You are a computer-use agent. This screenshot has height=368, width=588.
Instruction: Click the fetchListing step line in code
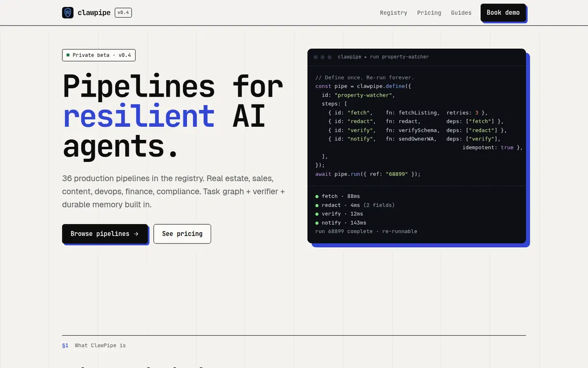[x=408, y=113]
